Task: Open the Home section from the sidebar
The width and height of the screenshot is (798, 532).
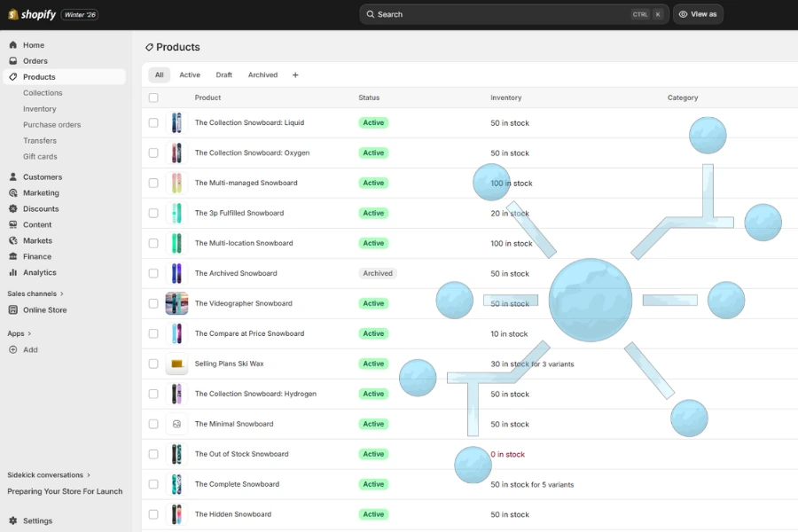Action: [x=33, y=44]
